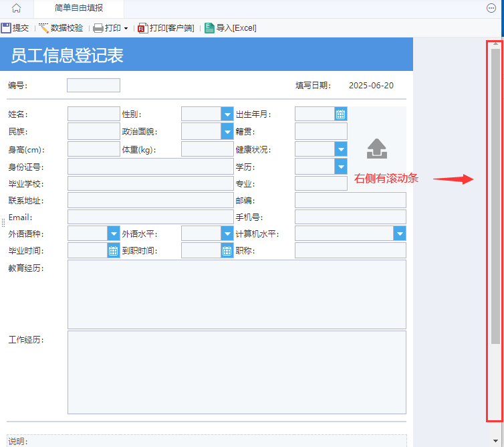Click the 手机号 input field
Screen dimensions: 504x447
click(350, 217)
